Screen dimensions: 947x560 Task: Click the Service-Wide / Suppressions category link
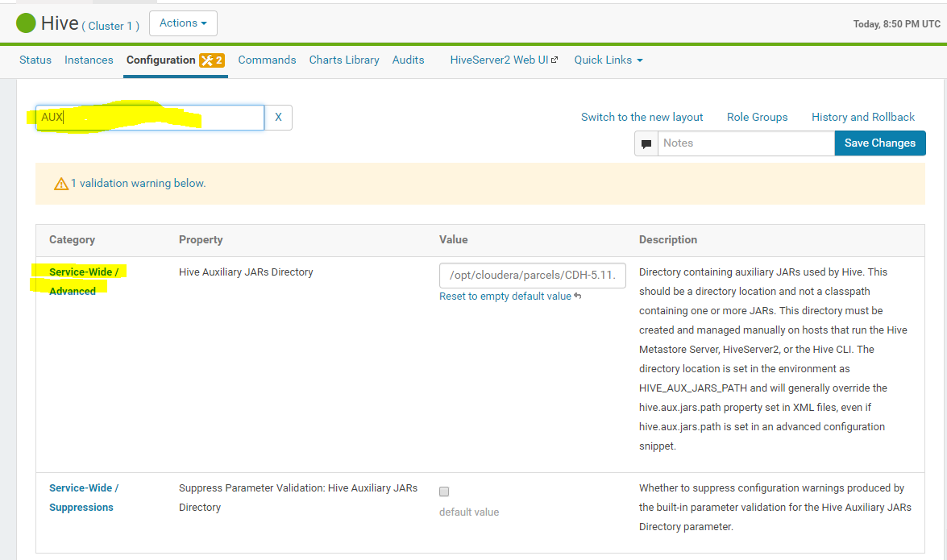tap(83, 498)
